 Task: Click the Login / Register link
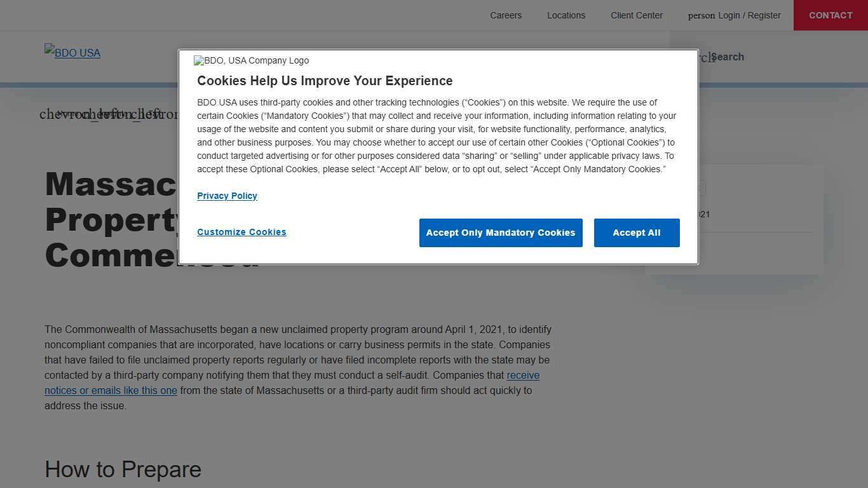pyautogui.click(x=749, y=15)
